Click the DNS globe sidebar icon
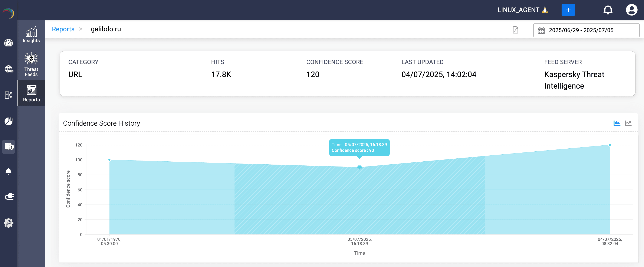Viewport: 644px width, 267px height. (9, 69)
